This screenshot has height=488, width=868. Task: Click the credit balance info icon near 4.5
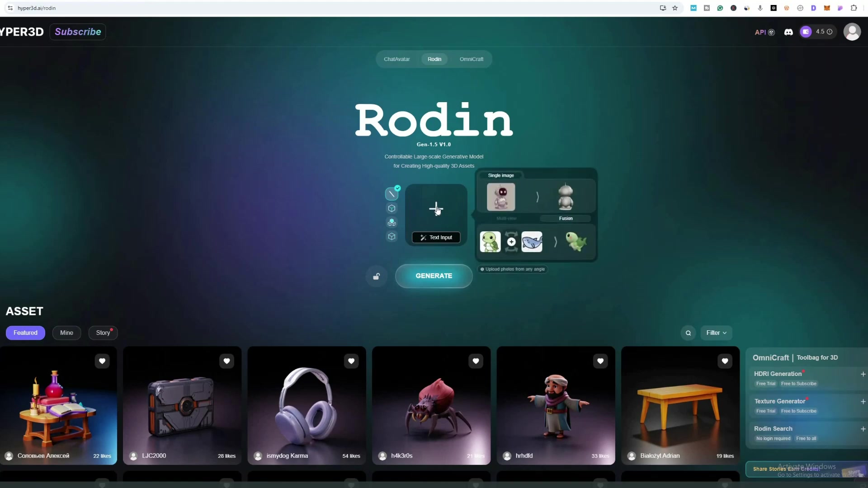pos(830,32)
